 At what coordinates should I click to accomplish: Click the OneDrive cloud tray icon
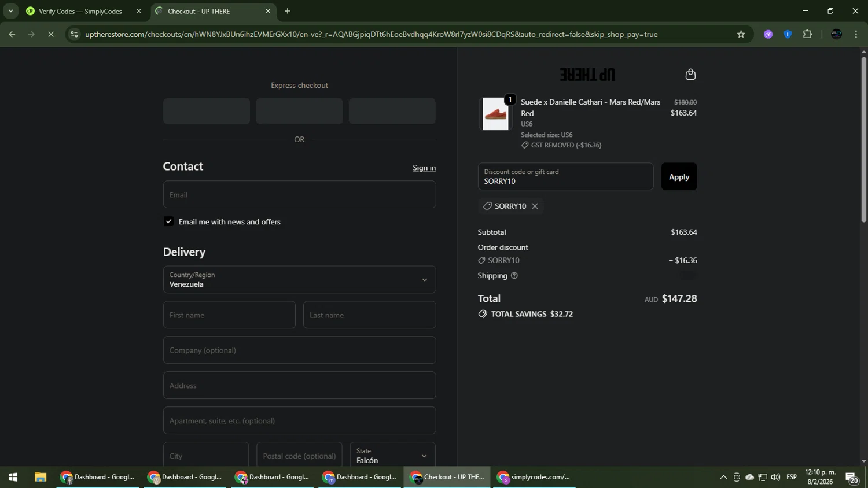point(750,477)
